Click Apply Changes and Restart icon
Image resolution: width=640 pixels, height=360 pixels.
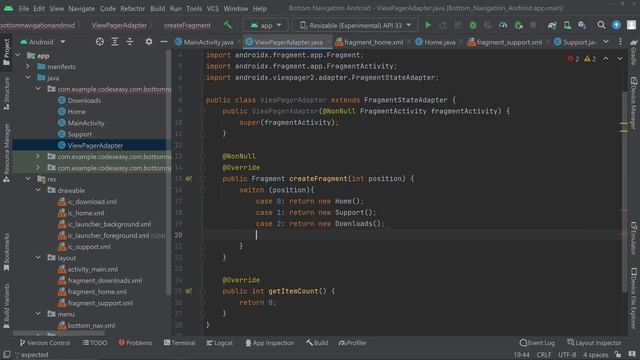click(x=442, y=25)
